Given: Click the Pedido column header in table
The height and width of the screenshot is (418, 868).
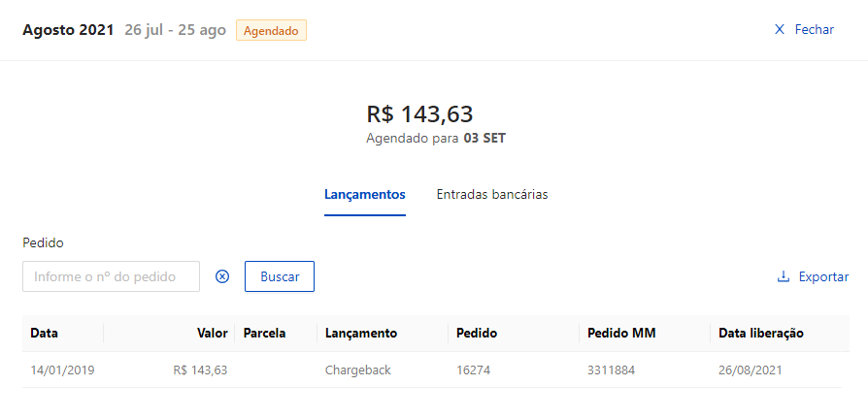Looking at the screenshot, I should click(x=477, y=333).
